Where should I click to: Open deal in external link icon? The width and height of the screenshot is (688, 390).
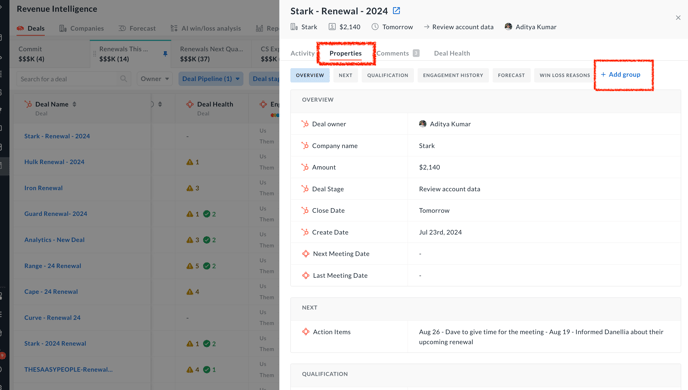click(396, 11)
